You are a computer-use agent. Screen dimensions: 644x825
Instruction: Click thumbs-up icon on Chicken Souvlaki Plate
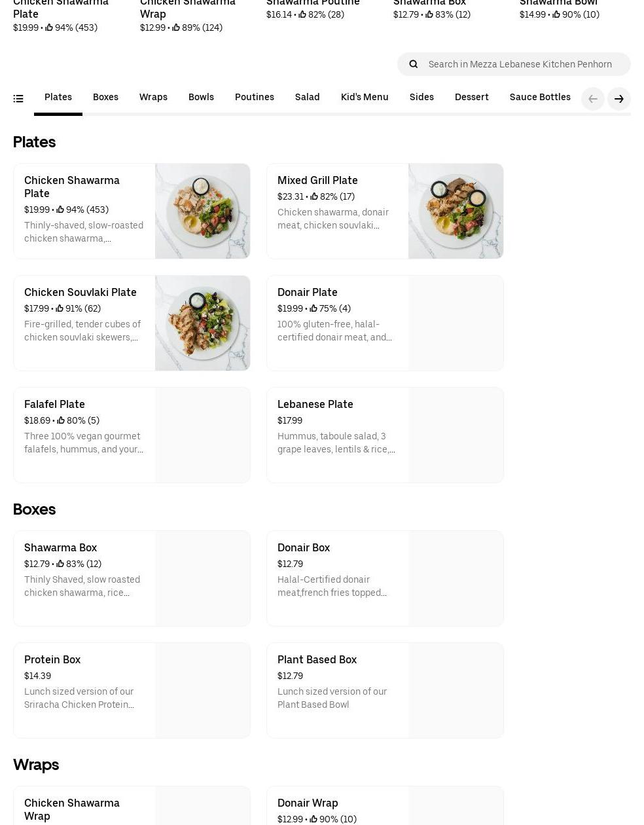coord(60,308)
